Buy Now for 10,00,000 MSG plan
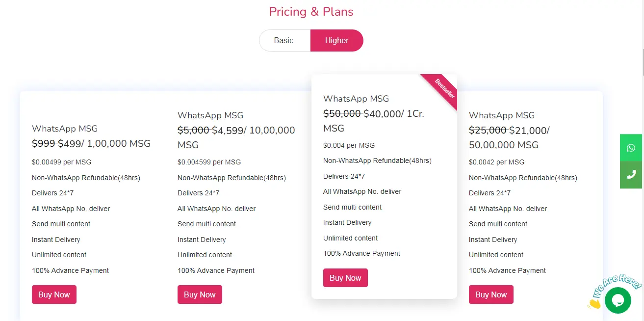 pos(200,294)
